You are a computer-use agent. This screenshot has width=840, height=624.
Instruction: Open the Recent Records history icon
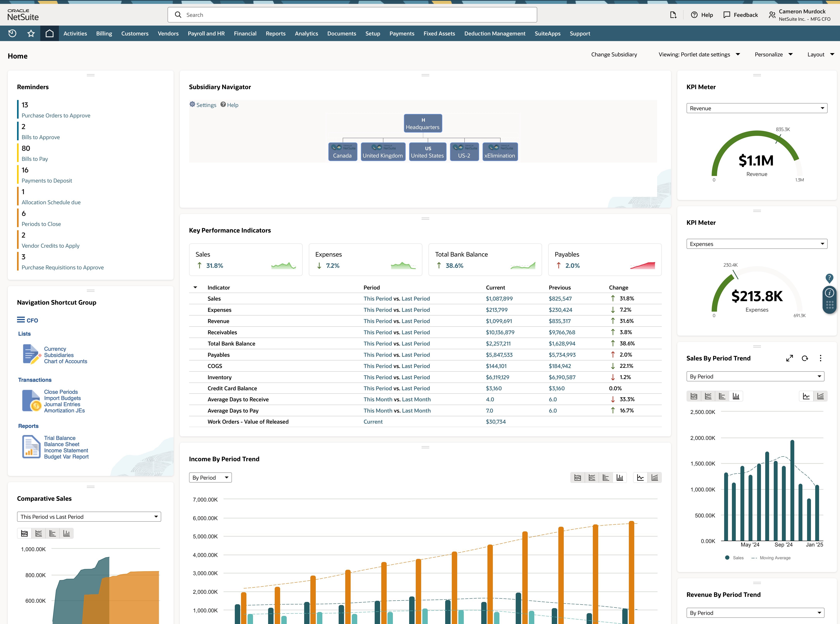12,33
